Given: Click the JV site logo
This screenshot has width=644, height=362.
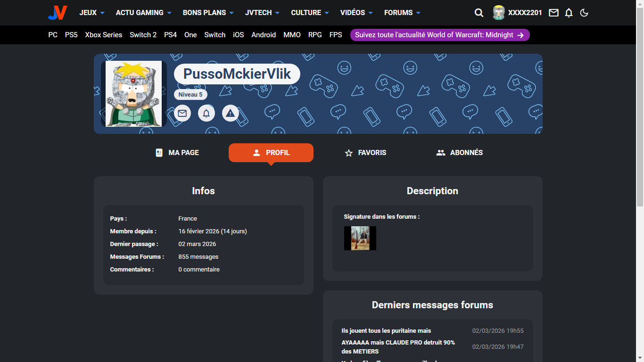Looking at the screenshot, I should 58,13.
